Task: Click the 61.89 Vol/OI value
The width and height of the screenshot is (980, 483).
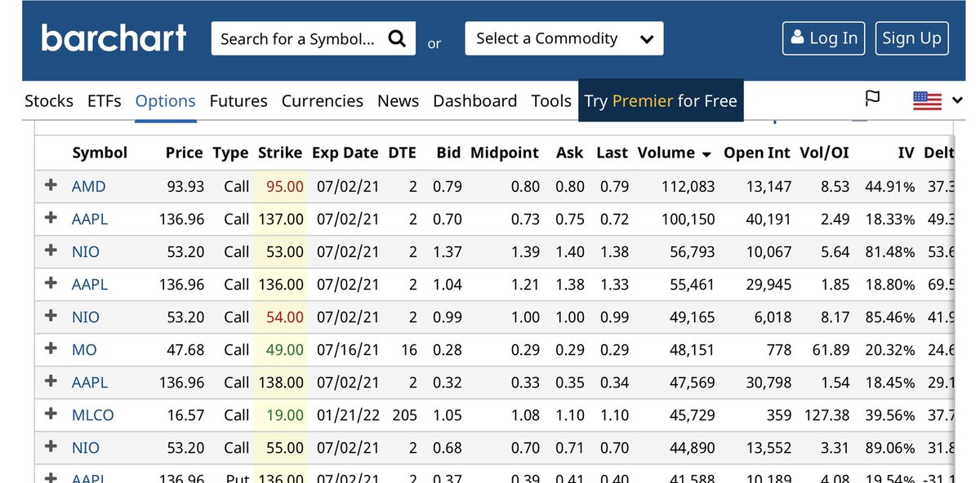Action: 831,350
